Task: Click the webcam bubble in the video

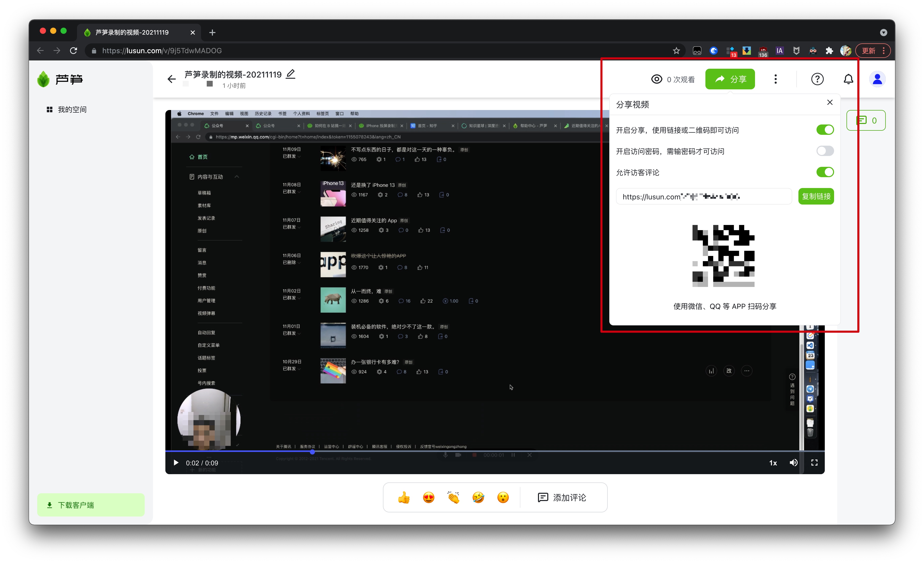Action: (209, 420)
